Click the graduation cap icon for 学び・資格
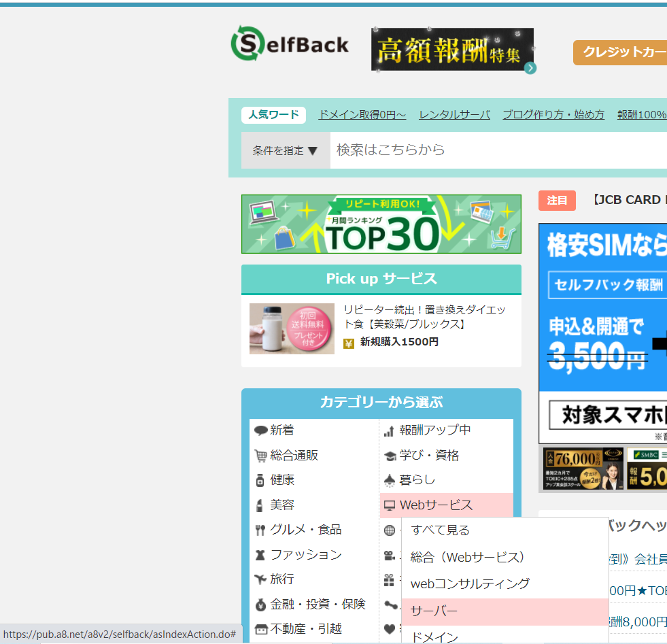This screenshot has height=644, width=667. click(390, 456)
